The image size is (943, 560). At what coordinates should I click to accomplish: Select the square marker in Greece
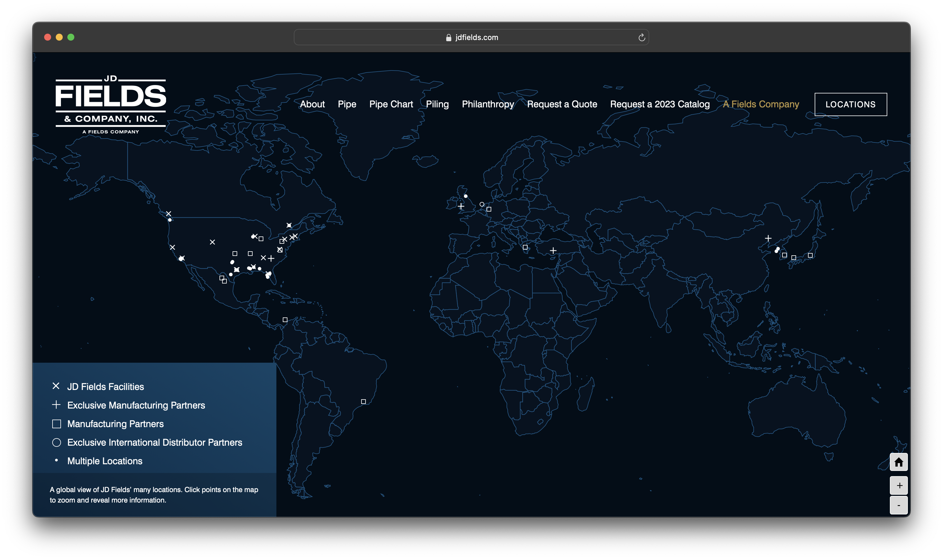[x=525, y=247]
